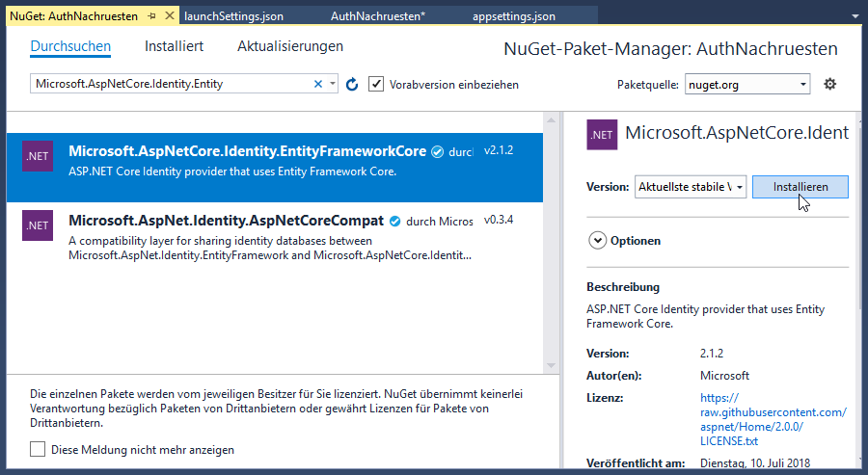Toggle Vorabversion einbeziehen checkbox
The image size is (868, 475).
coord(376,84)
